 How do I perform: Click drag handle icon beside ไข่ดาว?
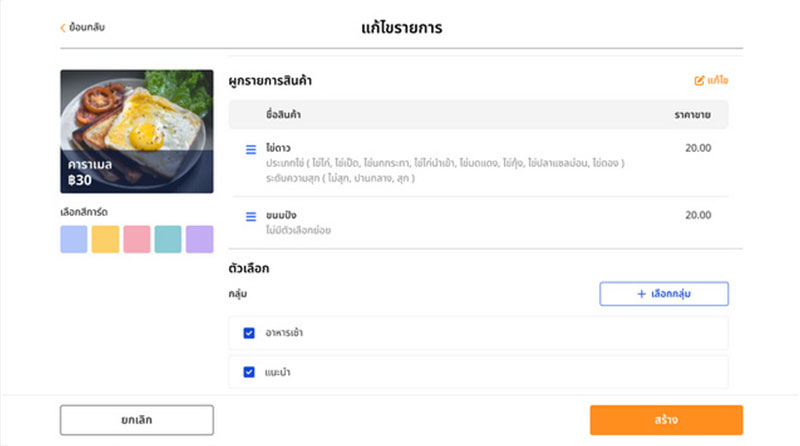coord(251,149)
